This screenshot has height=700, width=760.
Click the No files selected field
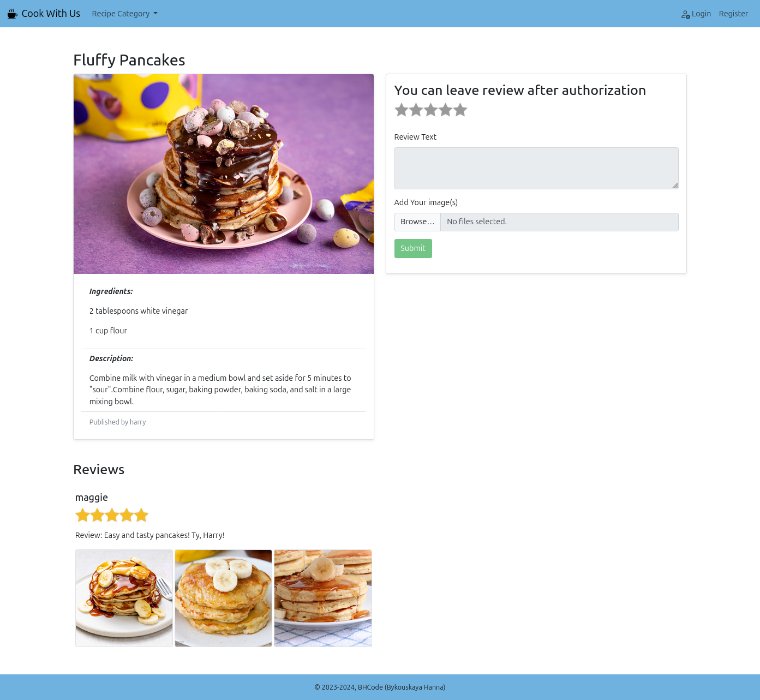(x=559, y=222)
